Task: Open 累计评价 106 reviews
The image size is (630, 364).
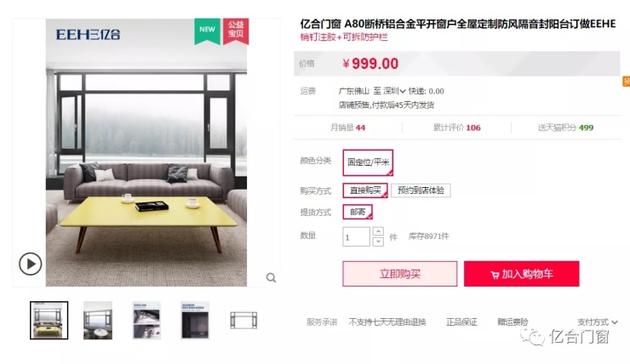Action: (456, 128)
